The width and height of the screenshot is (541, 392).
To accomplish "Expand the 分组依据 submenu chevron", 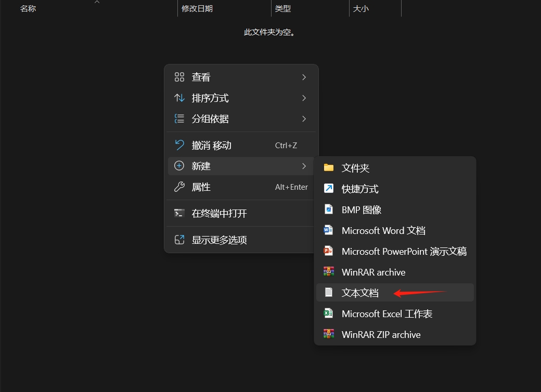I will point(304,119).
